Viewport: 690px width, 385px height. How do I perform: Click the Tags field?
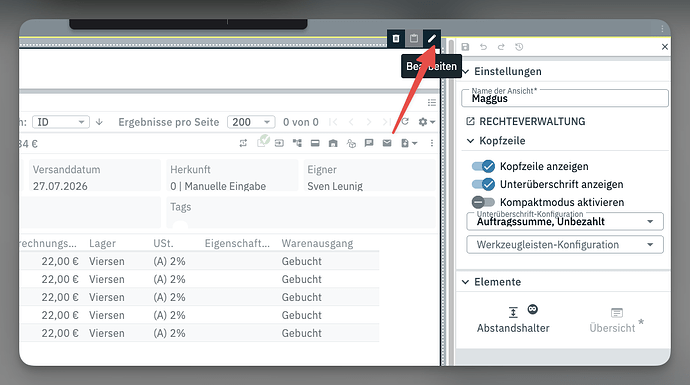point(301,212)
